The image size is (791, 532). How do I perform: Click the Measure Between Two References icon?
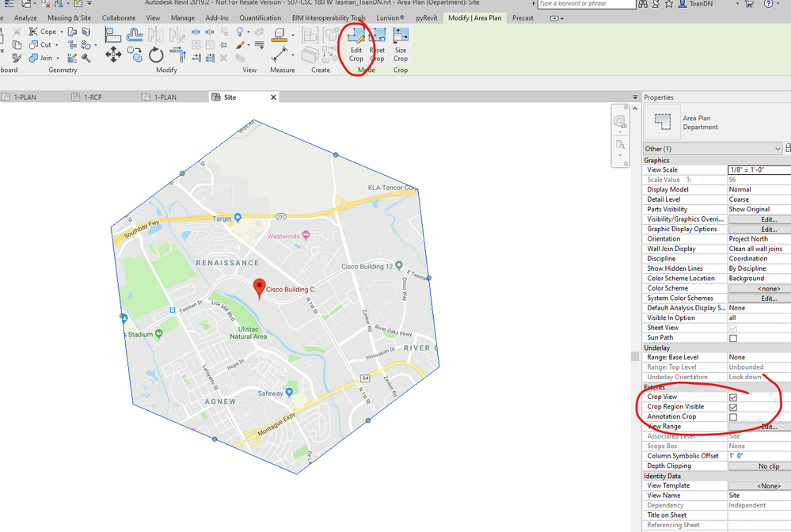pyautogui.click(x=280, y=34)
